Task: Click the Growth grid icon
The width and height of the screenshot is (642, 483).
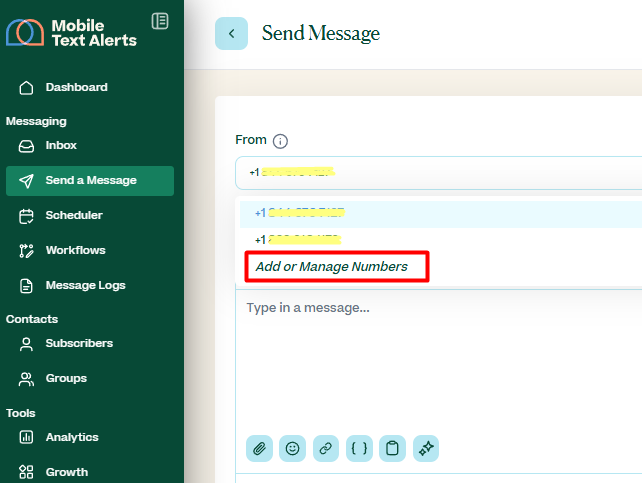Action: 26,472
